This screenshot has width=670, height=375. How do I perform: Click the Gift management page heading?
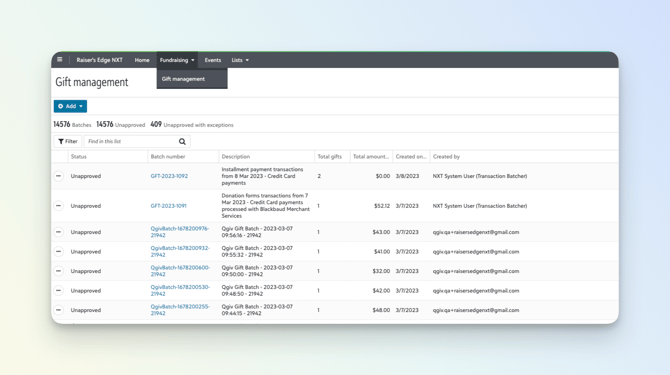pos(92,82)
